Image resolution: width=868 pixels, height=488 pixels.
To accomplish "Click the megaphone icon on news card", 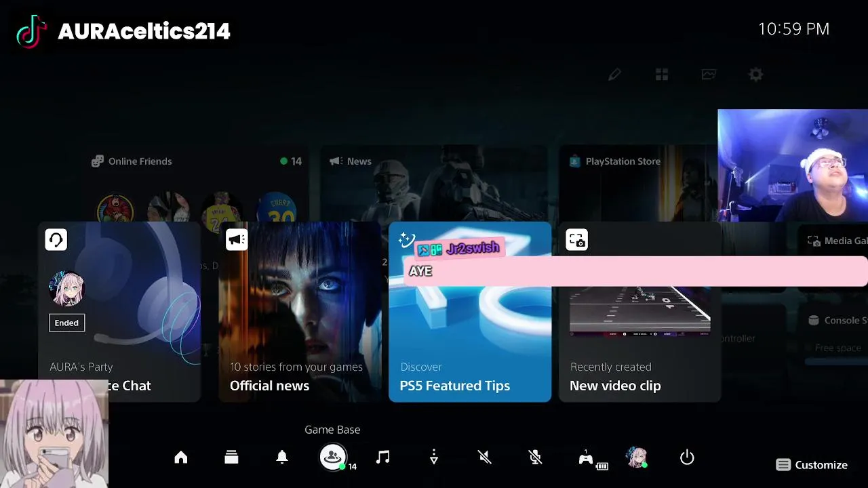I will pyautogui.click(x=237, y=239).
